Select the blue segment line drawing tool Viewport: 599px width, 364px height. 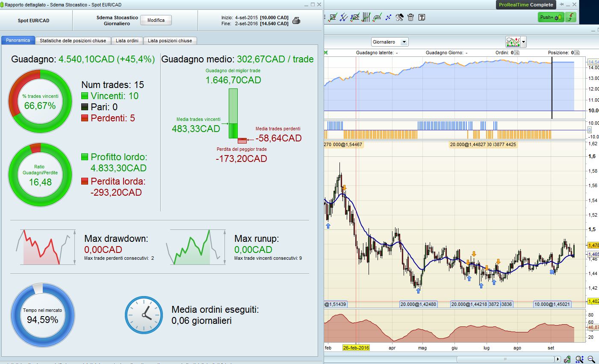pos(388,18)
